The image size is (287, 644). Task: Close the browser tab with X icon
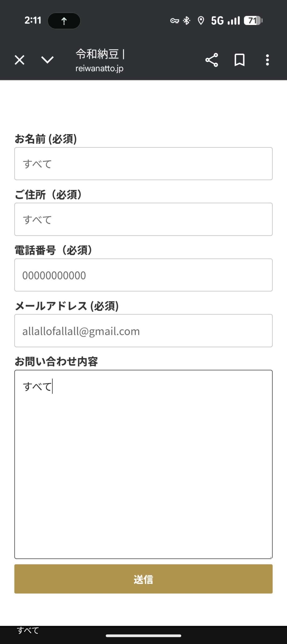click(19, 60)
